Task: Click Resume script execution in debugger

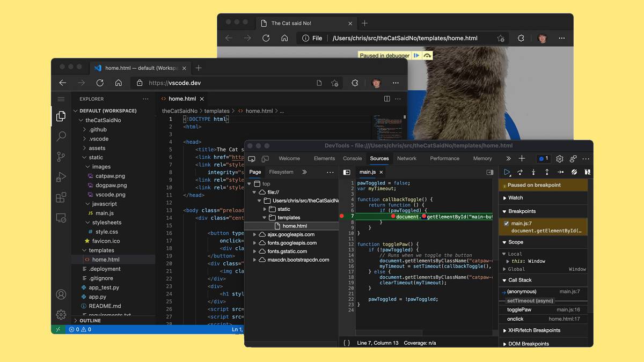Action: tap(507, 172)
